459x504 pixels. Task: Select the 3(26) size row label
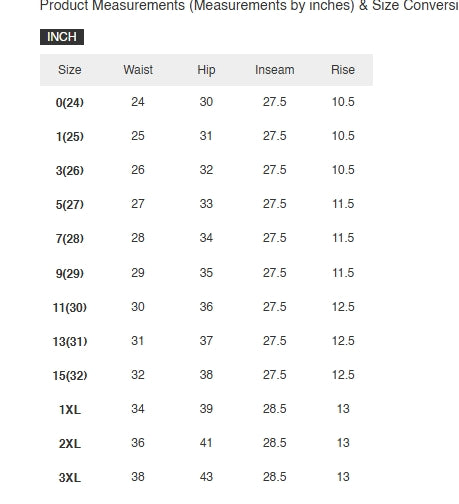click(x=70, y=170)
